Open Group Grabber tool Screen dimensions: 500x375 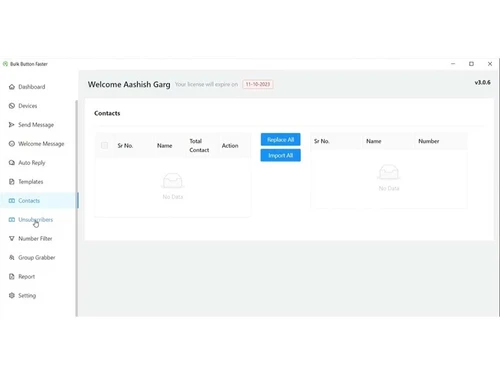click(x=37, y=258)
